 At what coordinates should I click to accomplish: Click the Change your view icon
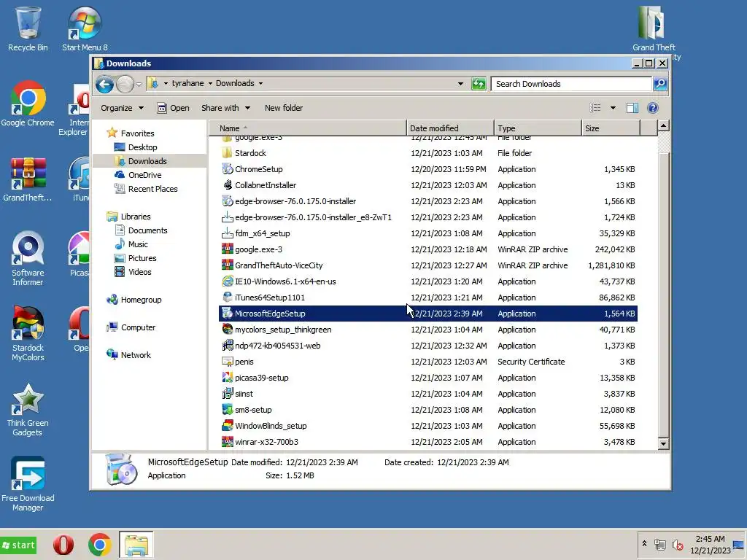coord(595,108)
